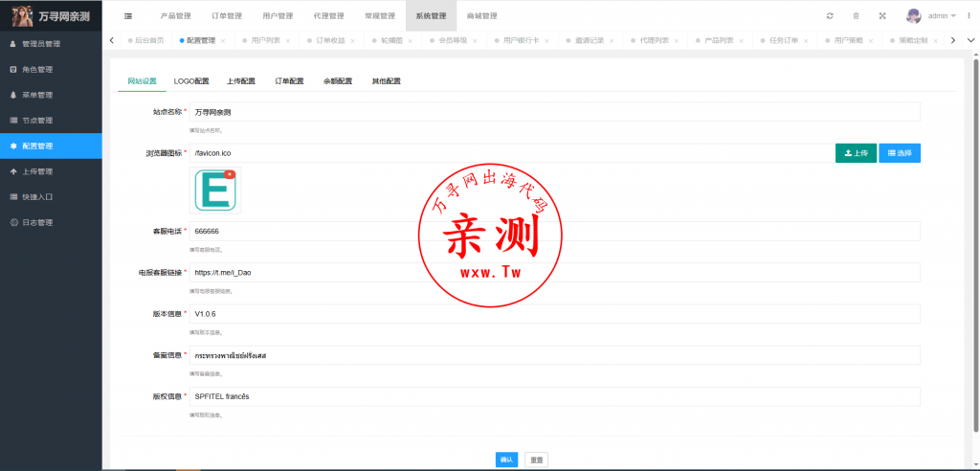Switch to the 代理列表 page tab
This screenshot has width=980, height=471.
[655, 40]
